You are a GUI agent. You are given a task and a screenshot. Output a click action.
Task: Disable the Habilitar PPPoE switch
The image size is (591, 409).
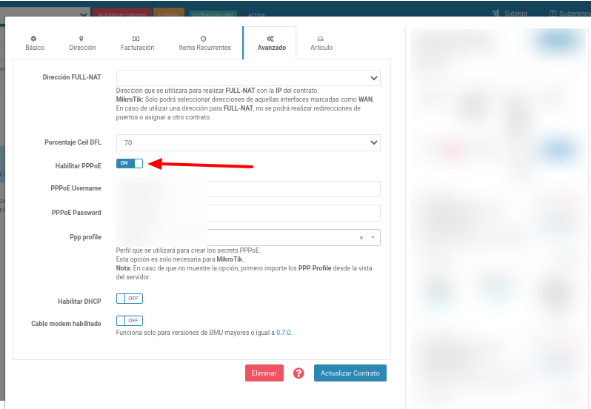(x=129, y=163)
